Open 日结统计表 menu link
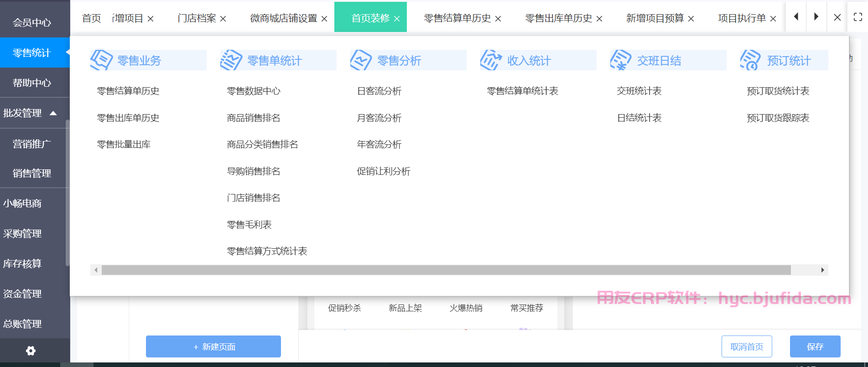The image size is (868, 367). click(x=639, y=118)
